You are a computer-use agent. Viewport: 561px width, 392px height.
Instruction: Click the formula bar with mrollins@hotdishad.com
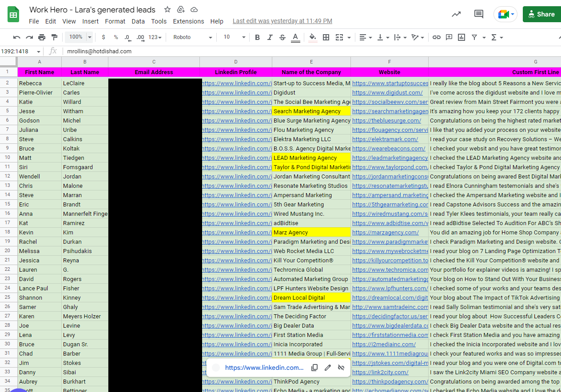[x=311, y=51]
